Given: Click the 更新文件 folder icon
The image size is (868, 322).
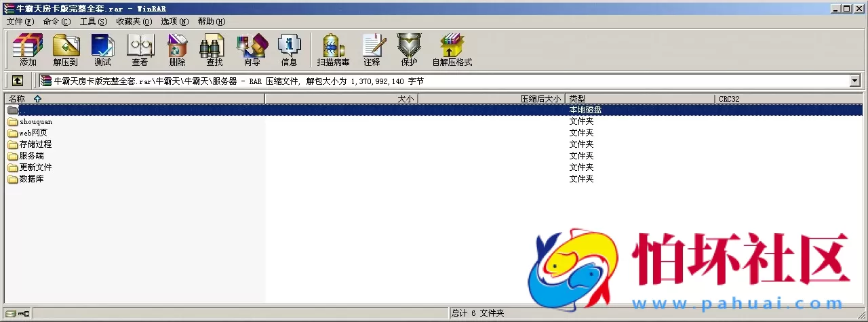Looking at the screenshot, I should tap(12, 167).
